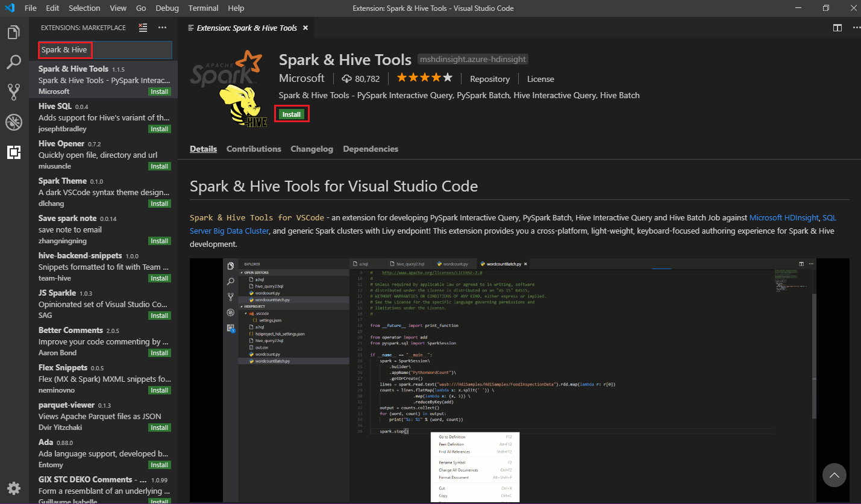Install the Spark & Hive Tools extension
The image size is (861, 504).
[292, 114]
